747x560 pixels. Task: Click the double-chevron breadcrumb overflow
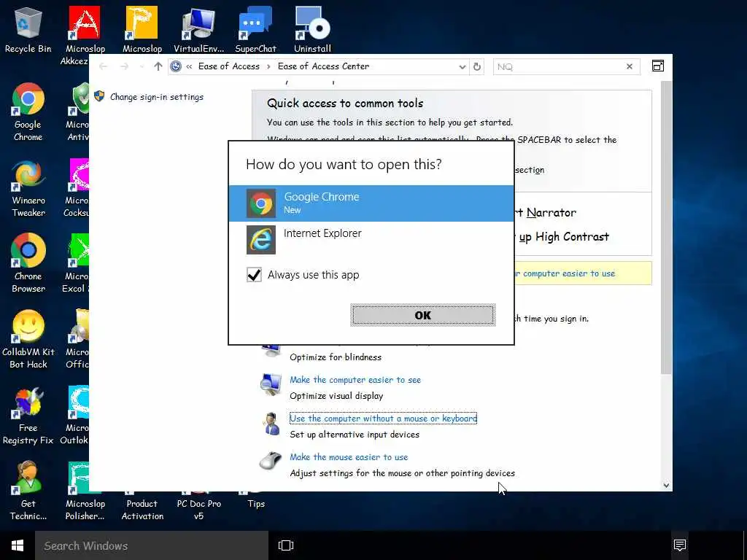point(189,66)
